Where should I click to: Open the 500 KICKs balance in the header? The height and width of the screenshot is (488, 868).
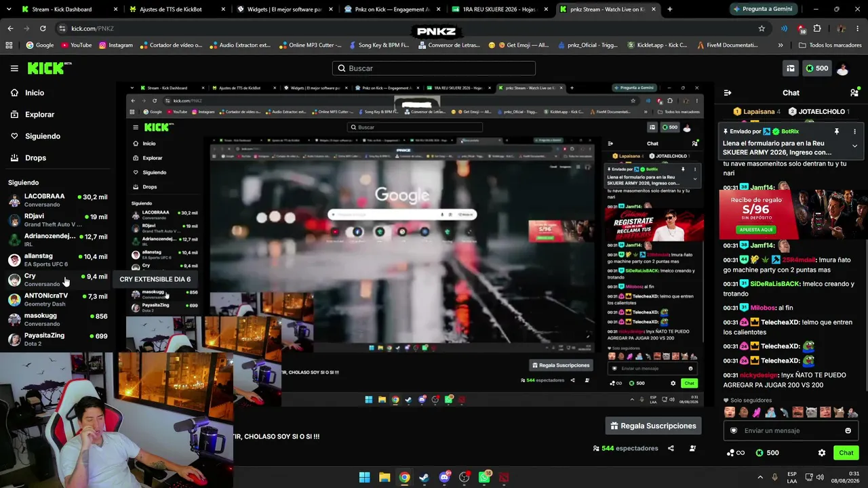coord(816,68)
